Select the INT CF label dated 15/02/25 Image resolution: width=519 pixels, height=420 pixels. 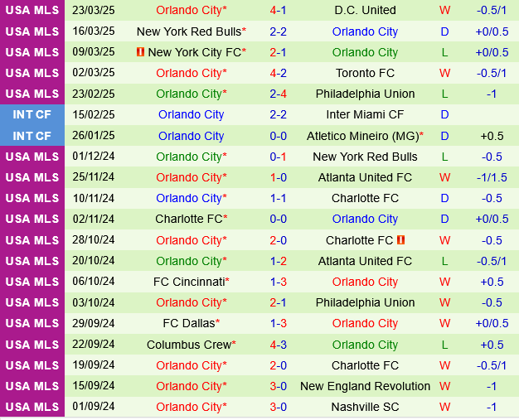pyautogui.click(x=32, y=115)
